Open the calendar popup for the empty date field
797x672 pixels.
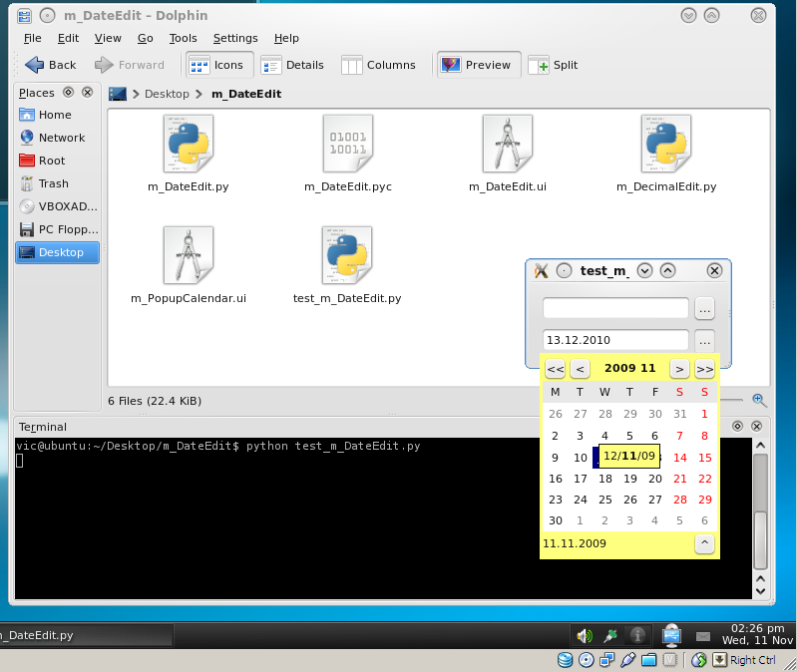(x=704, y=308)
